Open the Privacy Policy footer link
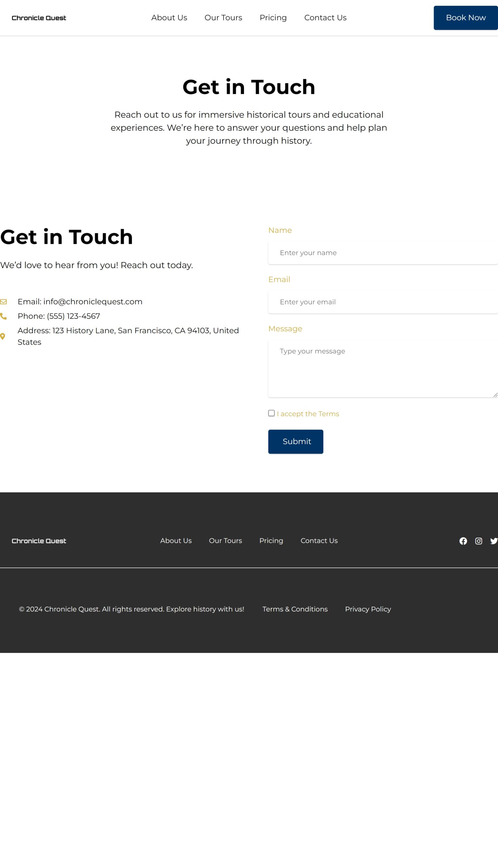 tap(368, 609)
